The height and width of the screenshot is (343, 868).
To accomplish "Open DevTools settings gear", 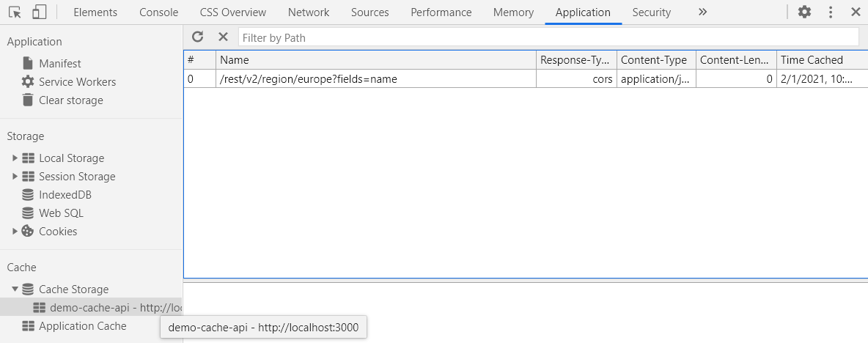I will [804, 12].
